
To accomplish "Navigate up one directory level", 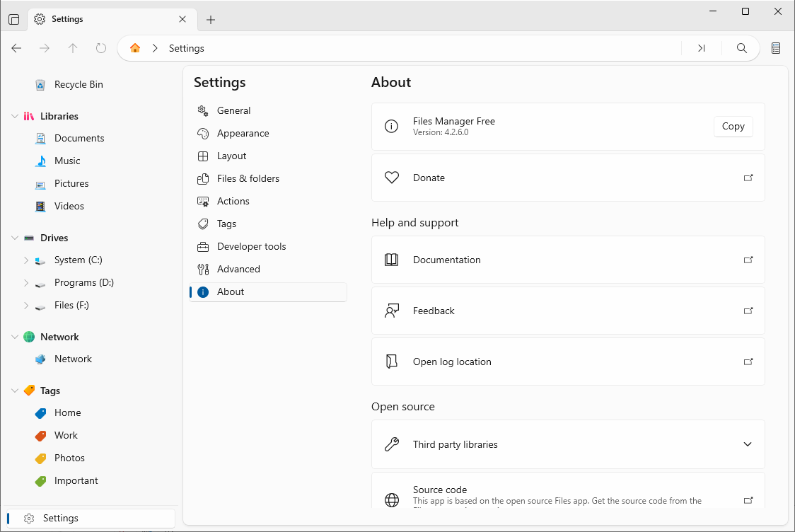I will [73, 48].
